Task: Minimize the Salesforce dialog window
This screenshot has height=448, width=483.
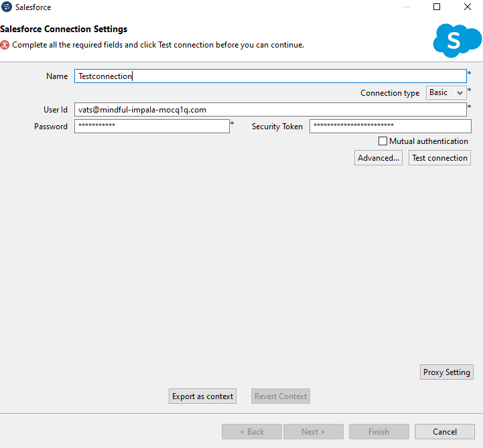Action: pos(407,7)
